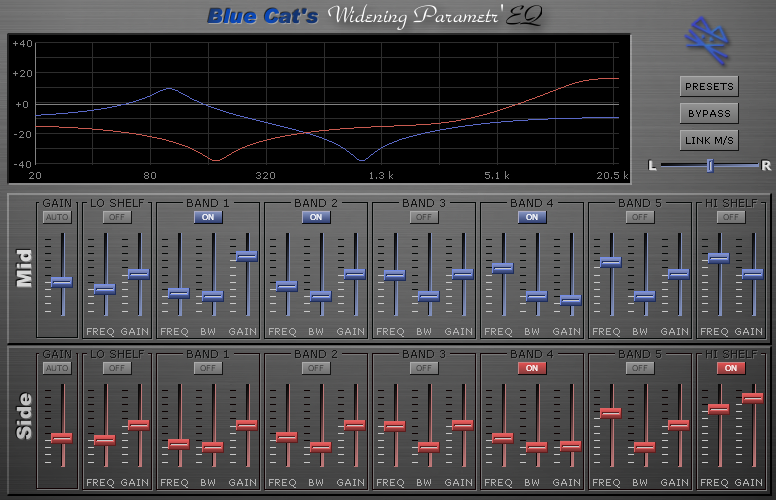The height and width of the screenshot is (500, 776).
Task: Click Mid BAND 4 GAIN slider handle
Action: pos(571,300)
